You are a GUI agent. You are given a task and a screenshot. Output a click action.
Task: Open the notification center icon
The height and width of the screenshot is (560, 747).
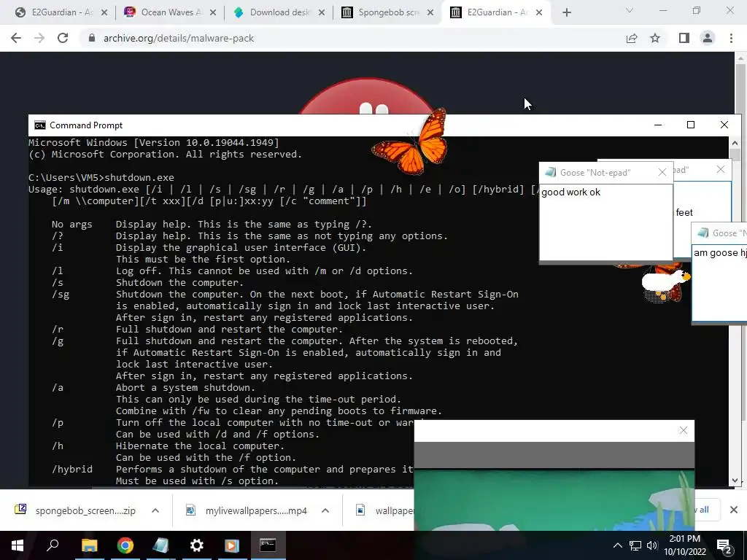tap(724, 545)
